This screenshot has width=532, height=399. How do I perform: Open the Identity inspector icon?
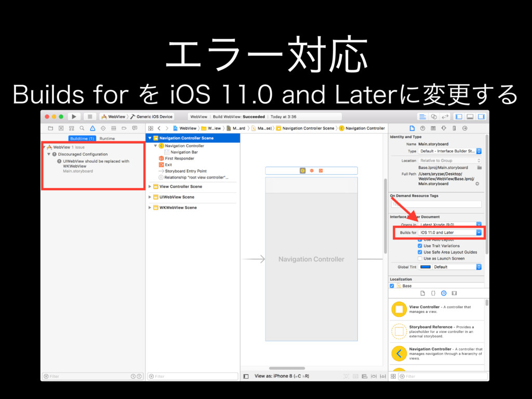tap(433, 128)
